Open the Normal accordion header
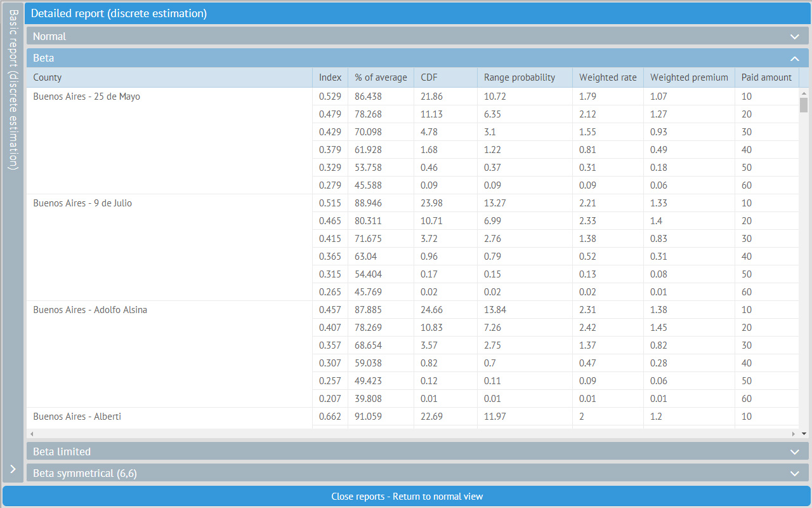 click(x=417, y=36)
